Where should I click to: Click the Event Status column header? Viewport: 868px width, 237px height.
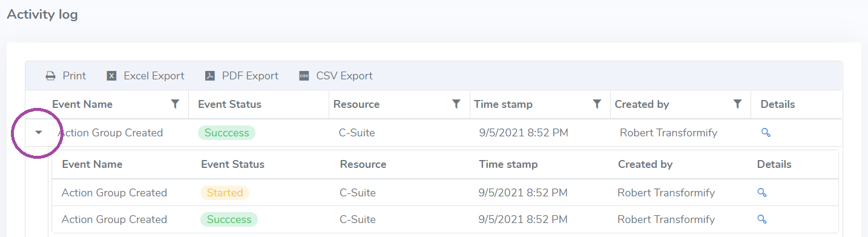coord(229,104)
